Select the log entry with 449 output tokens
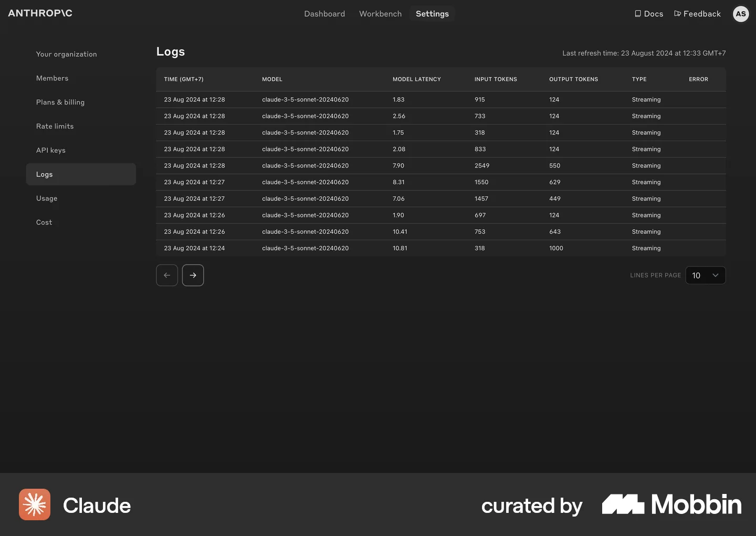The height and width of the screenshot is (536, 756). click(x=441, y=199)
